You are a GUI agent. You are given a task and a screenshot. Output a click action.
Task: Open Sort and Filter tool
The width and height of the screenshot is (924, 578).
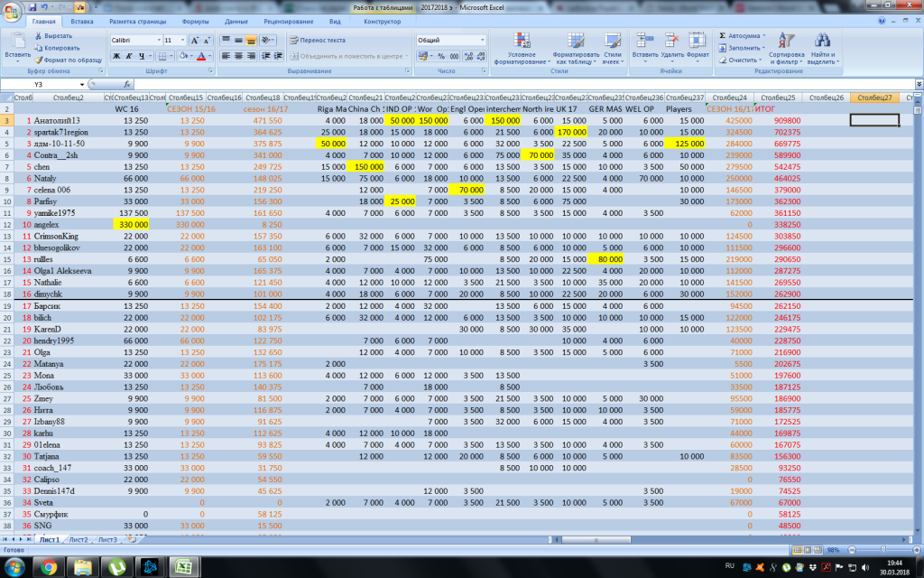(x=786, y=42)
